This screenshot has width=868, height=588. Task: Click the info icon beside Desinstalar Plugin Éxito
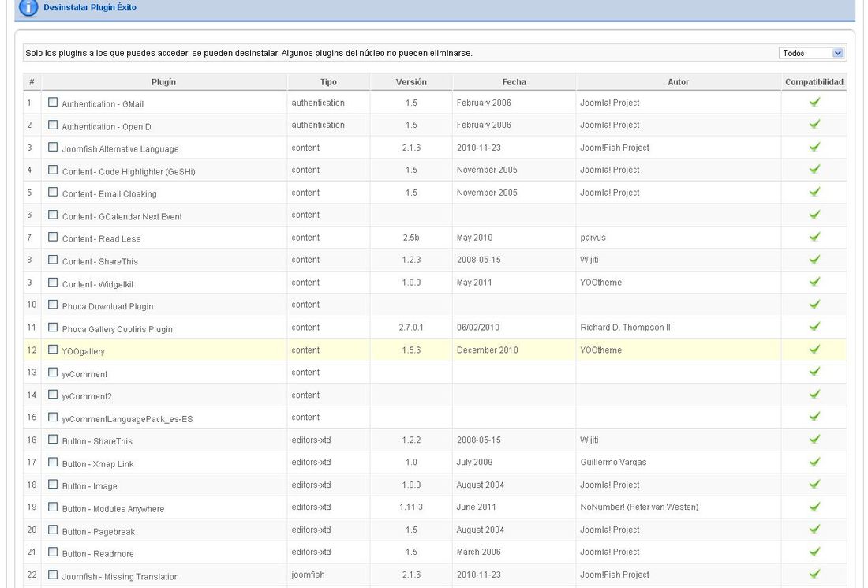[28, 8]
